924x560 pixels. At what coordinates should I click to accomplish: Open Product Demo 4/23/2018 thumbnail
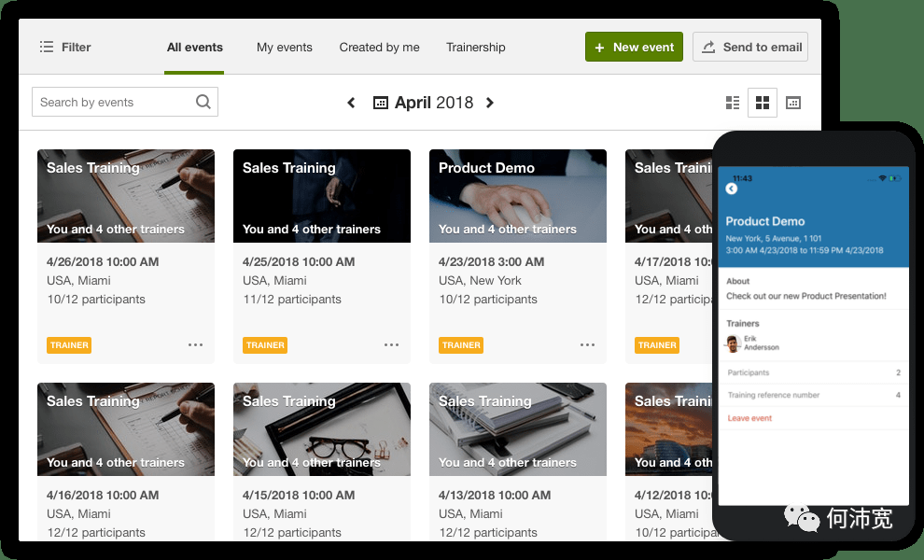pyautogui.click(x=518, y=196)
